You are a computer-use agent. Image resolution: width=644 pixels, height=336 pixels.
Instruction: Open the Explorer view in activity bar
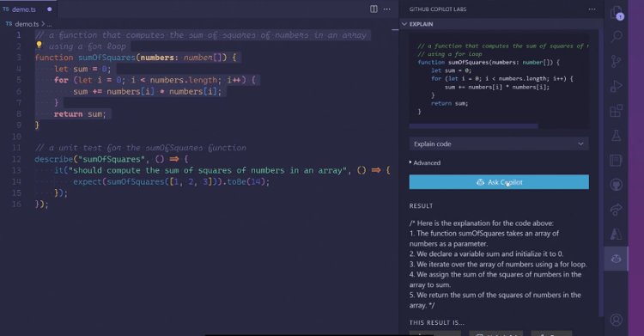point(616,13)
